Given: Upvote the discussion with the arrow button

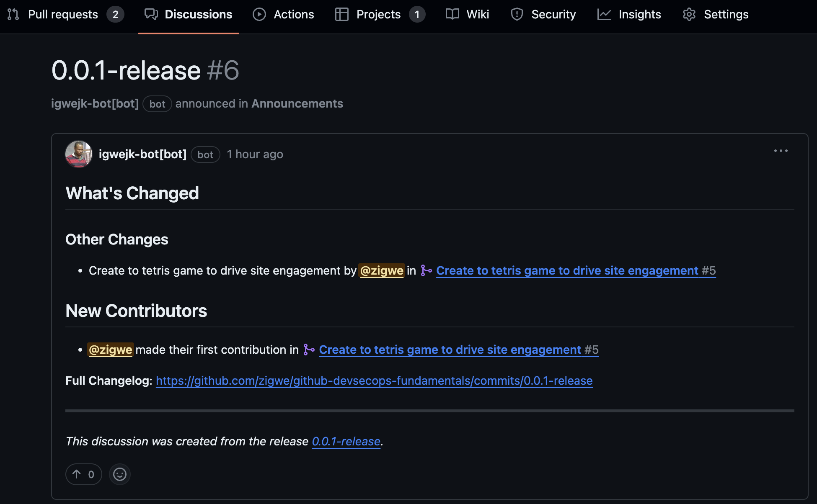Looking at the screenshot, I should [84, 474].
